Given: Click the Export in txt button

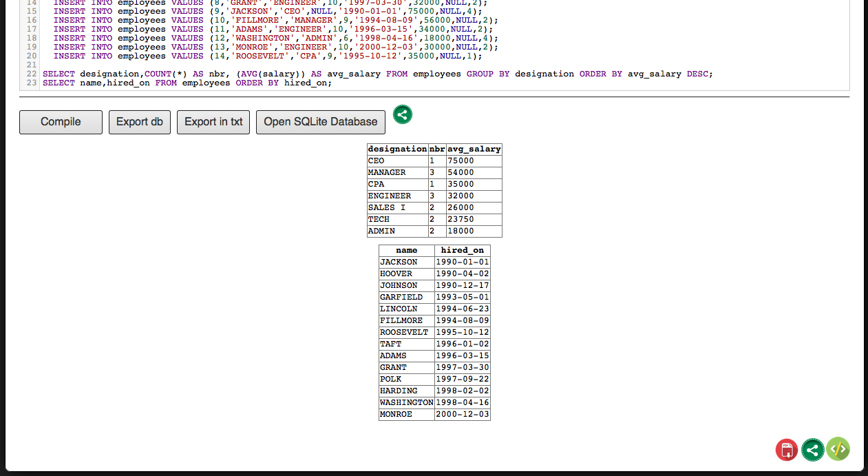Looking at the screenshot, I should pos(213,122).
